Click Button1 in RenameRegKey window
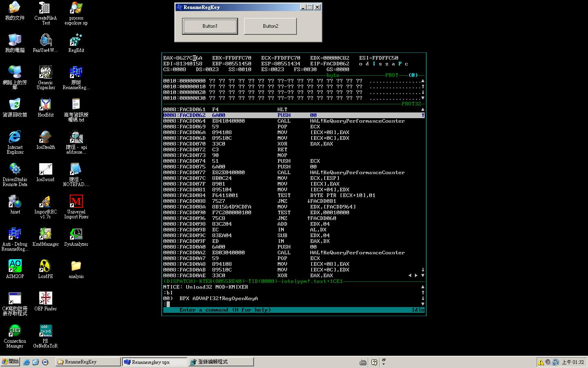The width and height of the screenshot is (588, 368). [x=210, y=26]
